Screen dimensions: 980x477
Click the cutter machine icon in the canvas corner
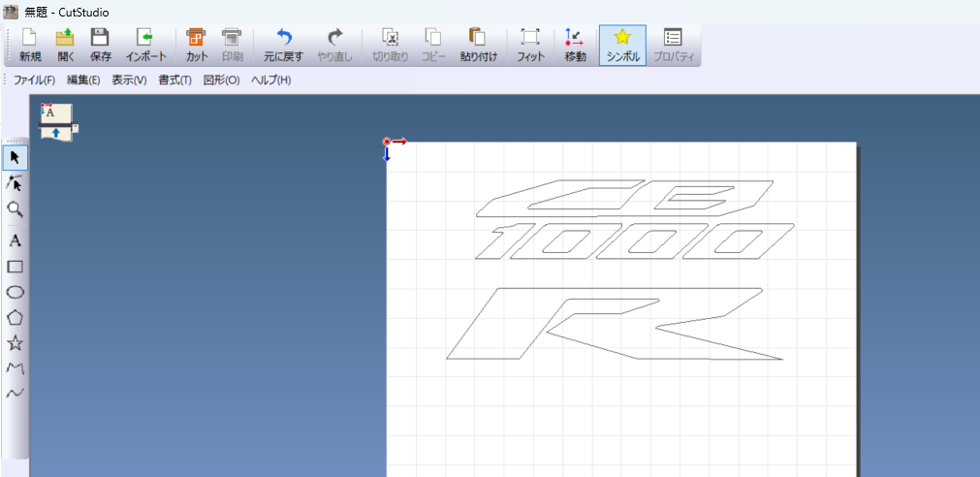click(57, 122)
